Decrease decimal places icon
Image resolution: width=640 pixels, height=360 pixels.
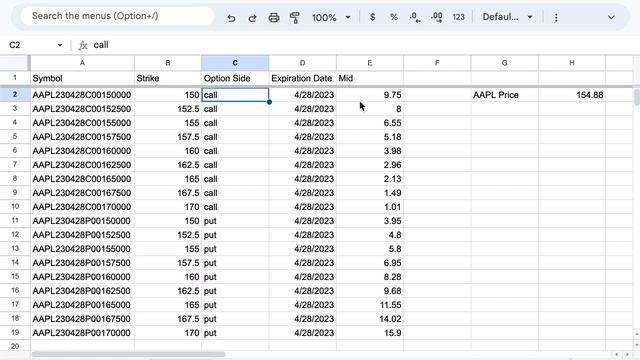tap(415, 17)
